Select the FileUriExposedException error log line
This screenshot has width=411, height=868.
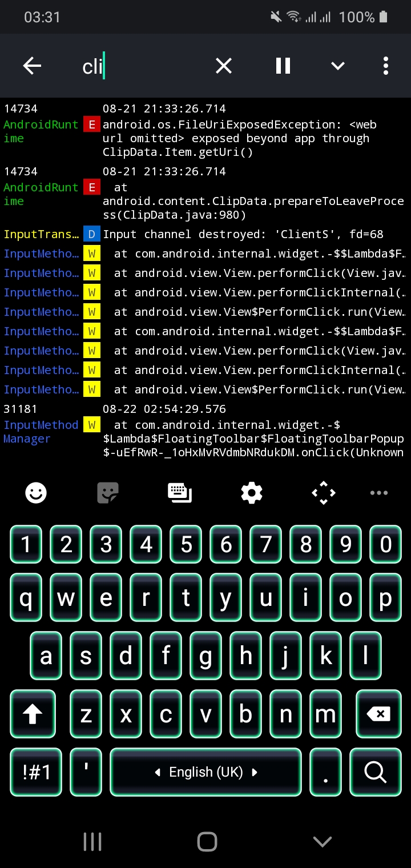click(205, 131)
